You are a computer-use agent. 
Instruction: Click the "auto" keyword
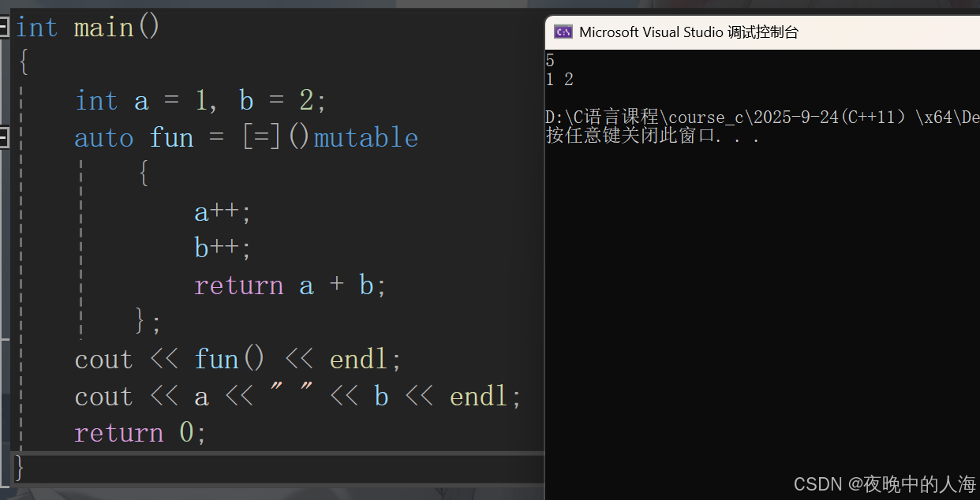[104, 138]
